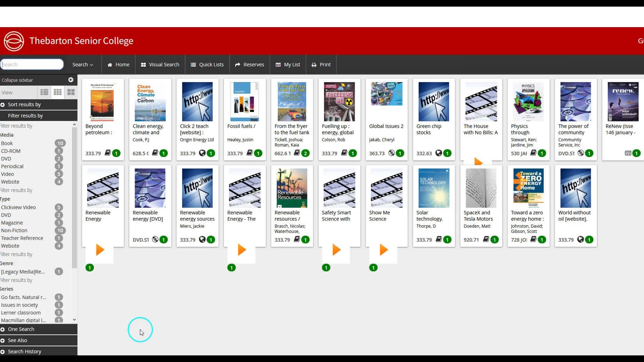Go to the Reserves page

coord(249,64)
